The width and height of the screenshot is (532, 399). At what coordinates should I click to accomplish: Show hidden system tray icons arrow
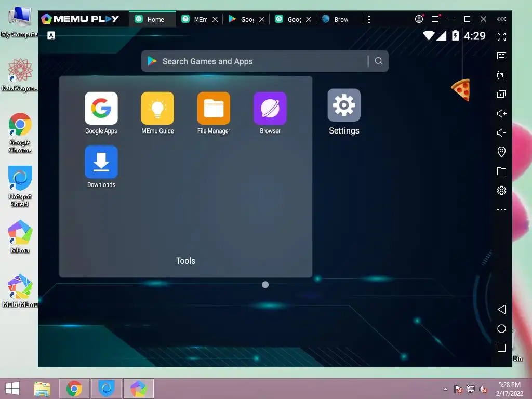pos(445,389)
